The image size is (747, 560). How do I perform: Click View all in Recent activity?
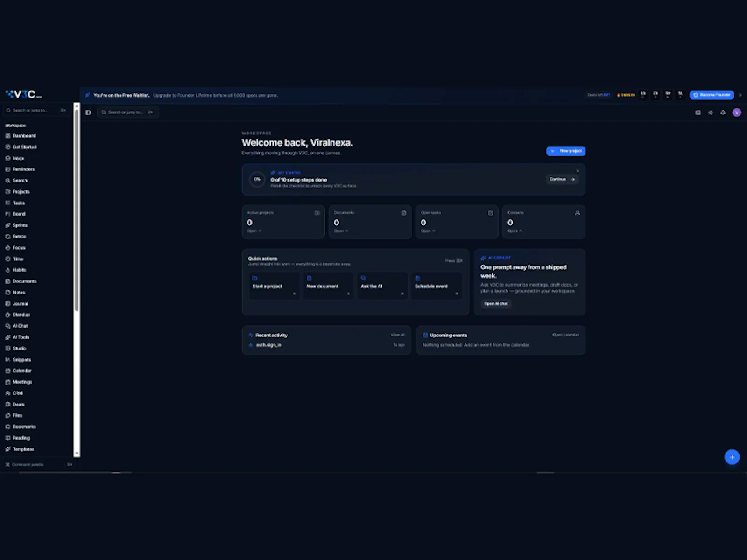[398, 335]
